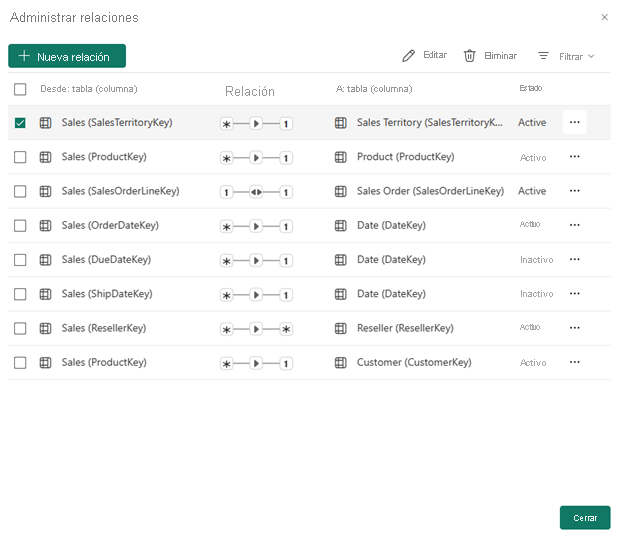Open more options for Reseller relationship
The height and width of the screenshot is (540, 624).
point(574,328)
